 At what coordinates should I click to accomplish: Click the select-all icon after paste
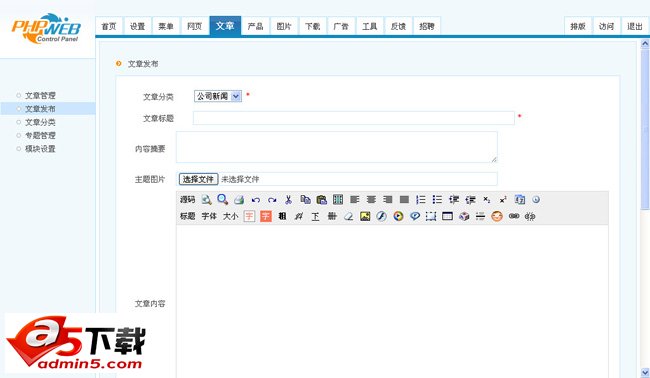click(x=338, y=200)
